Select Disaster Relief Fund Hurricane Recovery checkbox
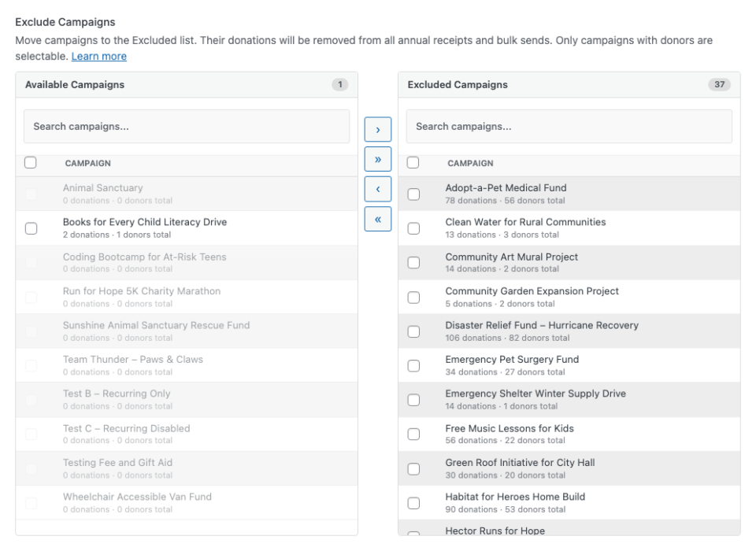756x551 pixels. pyautogui.click(x=413, y=331)
